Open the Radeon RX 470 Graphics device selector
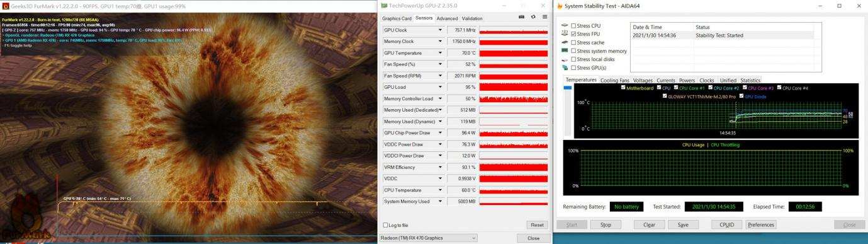This screenshot has width=868, height=244. (428, 238)
